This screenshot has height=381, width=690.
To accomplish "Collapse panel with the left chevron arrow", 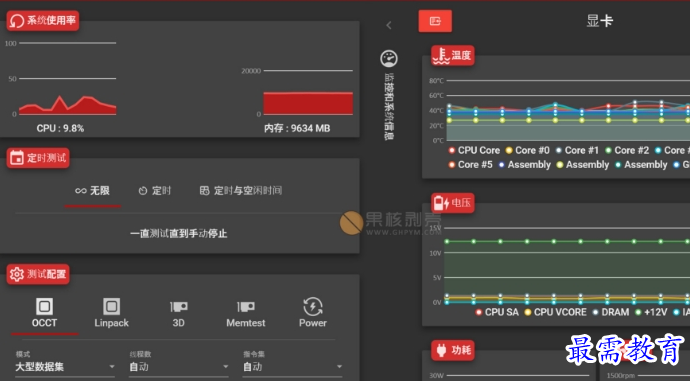I will (x=389, y=26).
